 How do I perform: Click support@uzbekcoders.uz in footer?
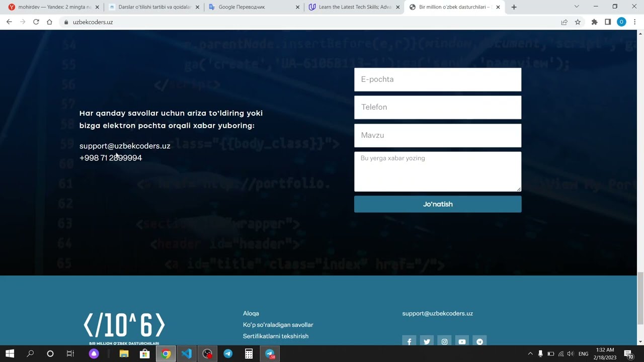[x=438, y=313]
